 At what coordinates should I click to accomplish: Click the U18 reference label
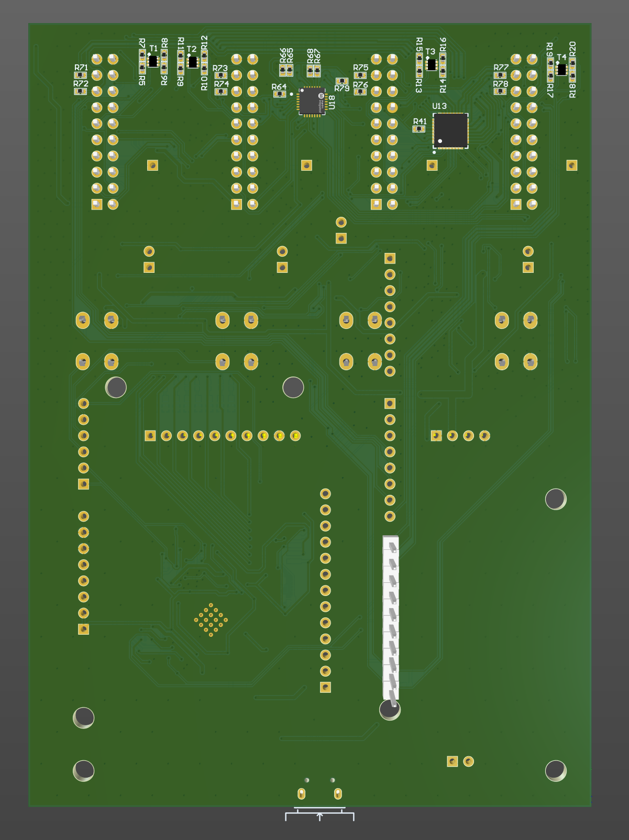pyautogui.click(x=332, y=102)
